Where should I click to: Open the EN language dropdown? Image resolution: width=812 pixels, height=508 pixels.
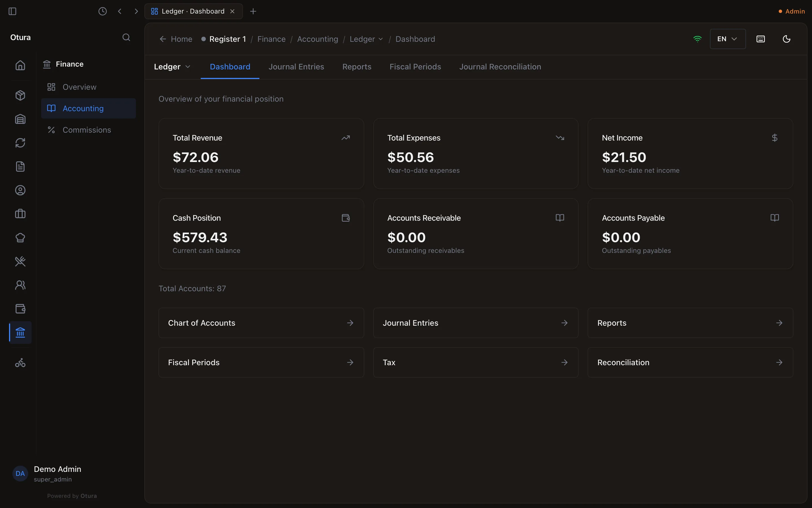[727, 39]
